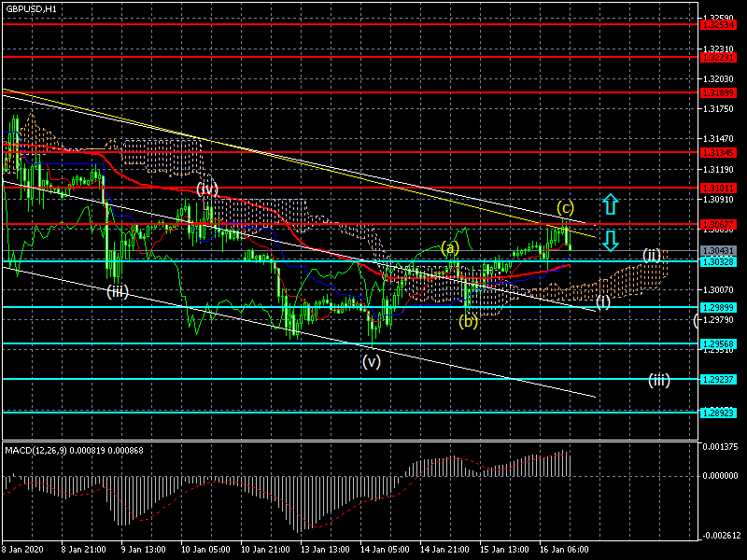
Task: Select the 1.30910 axis price value
Action: (718, 200)
